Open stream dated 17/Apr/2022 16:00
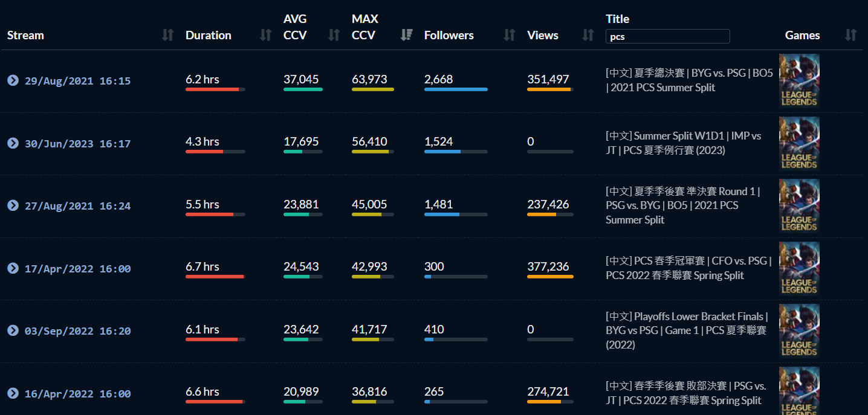 point(77,269)
